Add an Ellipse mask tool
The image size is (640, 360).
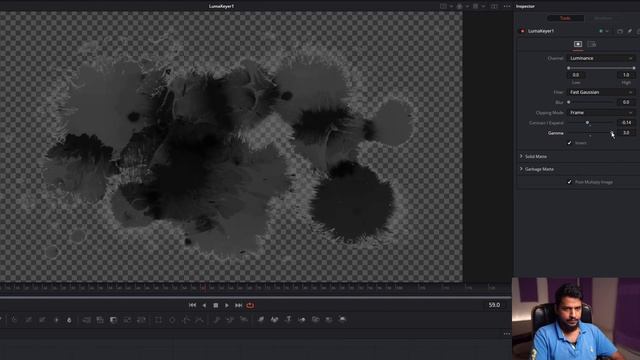tap(172, 320)
